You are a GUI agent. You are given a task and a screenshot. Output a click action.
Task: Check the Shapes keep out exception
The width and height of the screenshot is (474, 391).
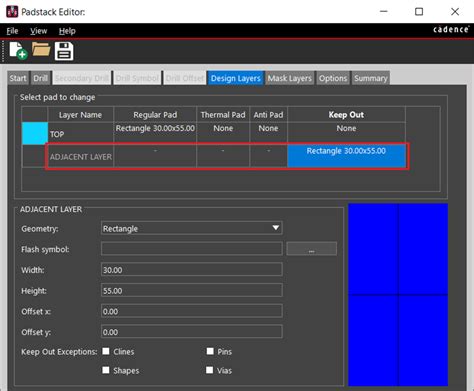(106, 370)
